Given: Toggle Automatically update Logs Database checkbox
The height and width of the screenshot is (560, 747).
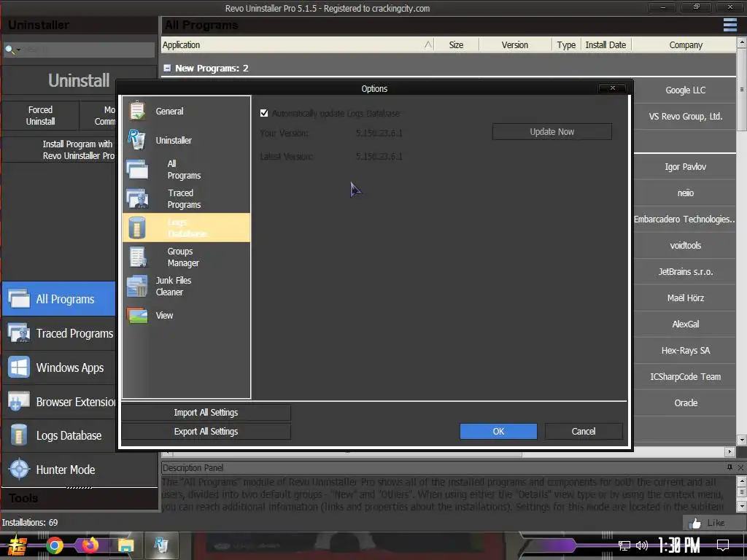Looking at the screenshot, I should (264, 113).
